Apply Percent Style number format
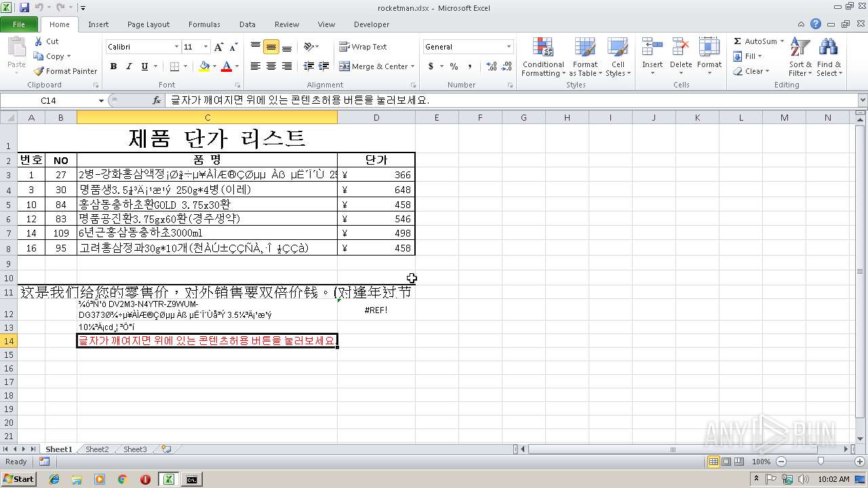The width and height of the screenshot is (868, 488). 454,66
